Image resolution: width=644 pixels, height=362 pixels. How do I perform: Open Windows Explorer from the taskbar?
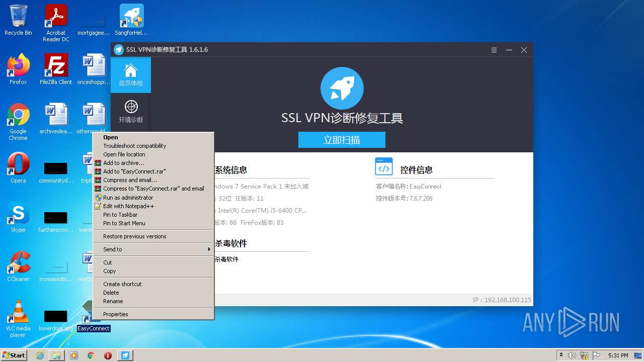click(x=57, y=355)
